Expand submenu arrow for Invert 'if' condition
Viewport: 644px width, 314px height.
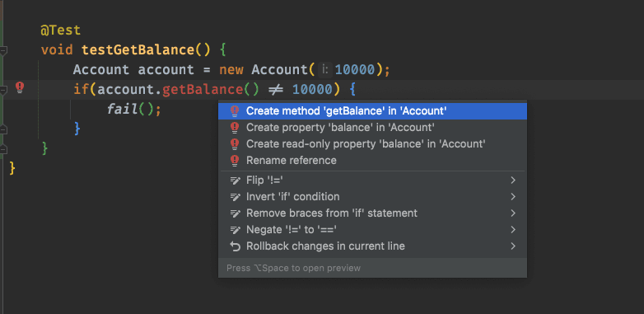(513, 196)
